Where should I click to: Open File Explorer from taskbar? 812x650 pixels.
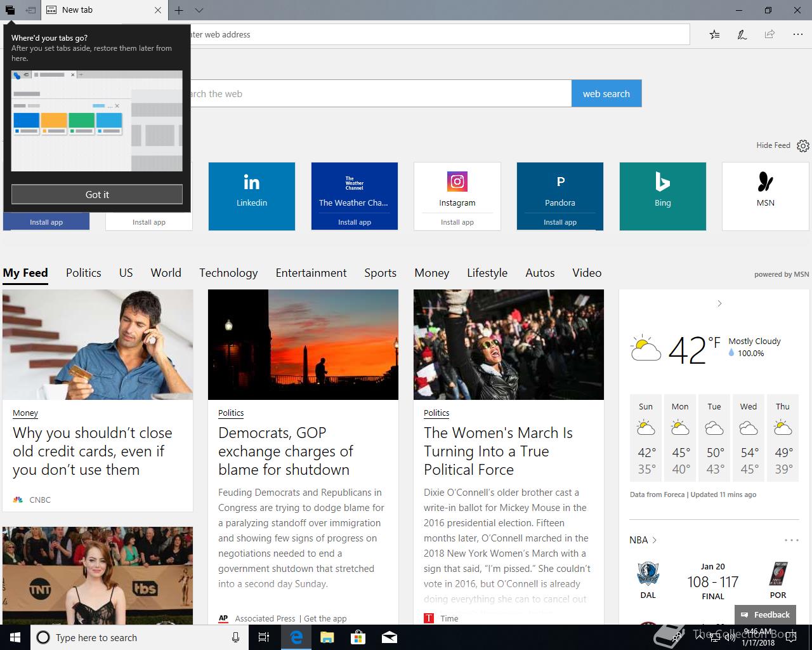pos(327,637)
